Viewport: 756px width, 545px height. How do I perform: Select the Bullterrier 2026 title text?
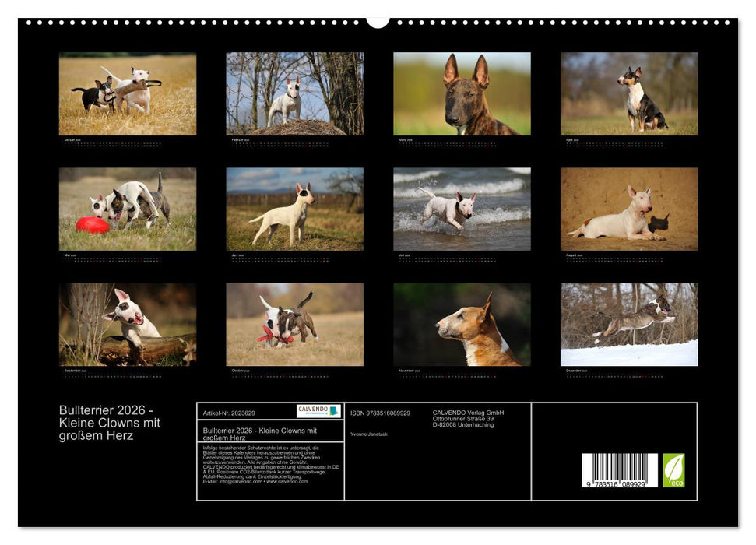click(x=109, y=421)
